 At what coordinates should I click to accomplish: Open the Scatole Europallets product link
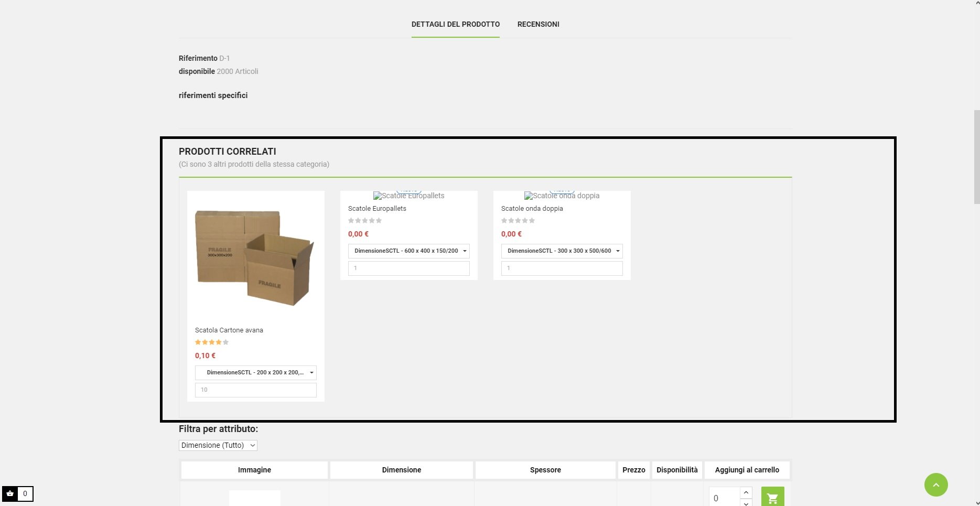(x=377, y=209)
